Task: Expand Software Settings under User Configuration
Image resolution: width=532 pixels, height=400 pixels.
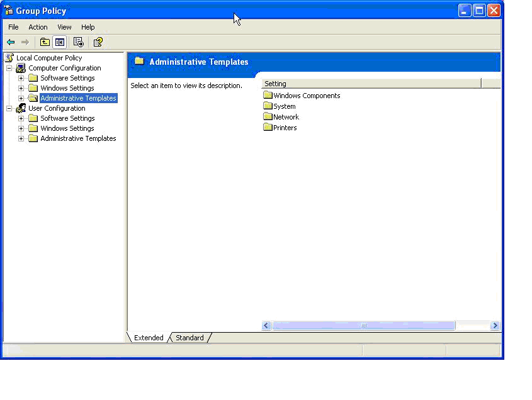Action: point(21,118)
